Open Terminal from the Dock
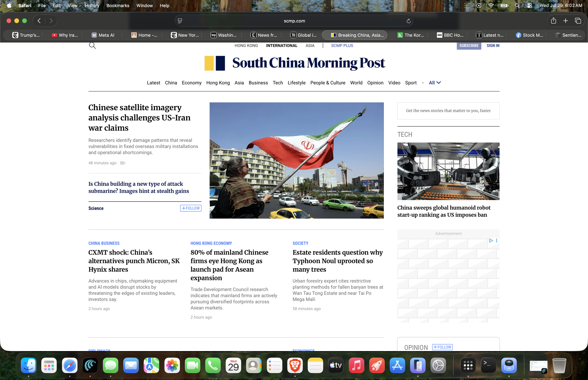The image size is (588, 380). [489, 365]
